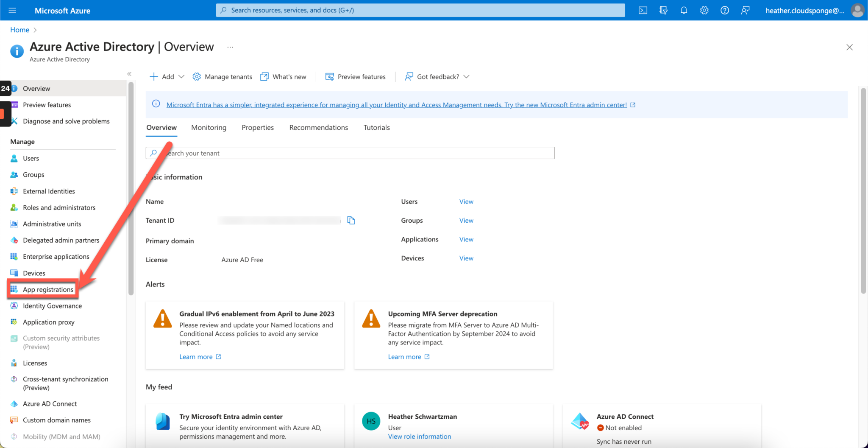The width and height of the screenshot is (868, 448).
Task: Open App registrations from the sidebar
Action: point(48,289)
